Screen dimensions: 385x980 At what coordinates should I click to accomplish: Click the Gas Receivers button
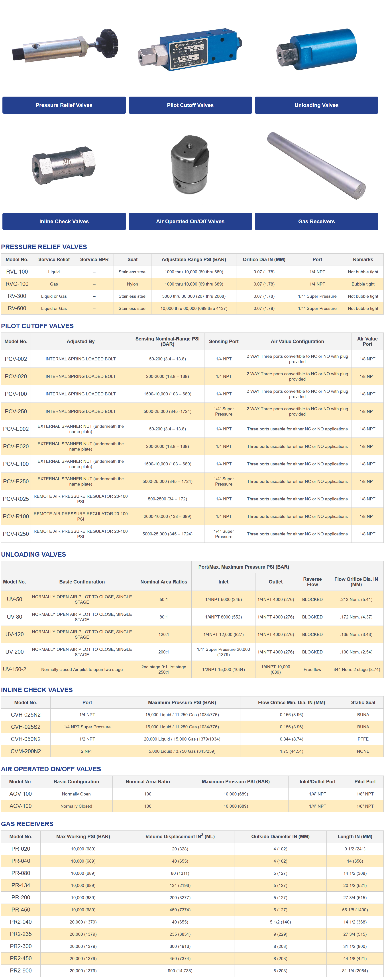pos(316,222)
